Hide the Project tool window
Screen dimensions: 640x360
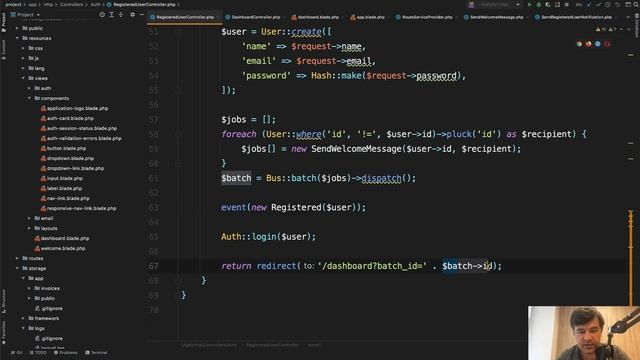(x=142, y=15)
